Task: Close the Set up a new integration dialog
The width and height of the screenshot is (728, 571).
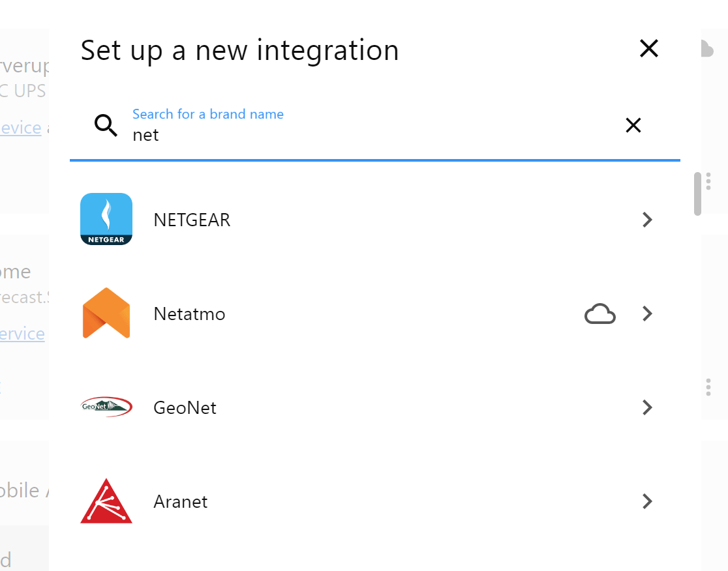Action: click(648, 48)
